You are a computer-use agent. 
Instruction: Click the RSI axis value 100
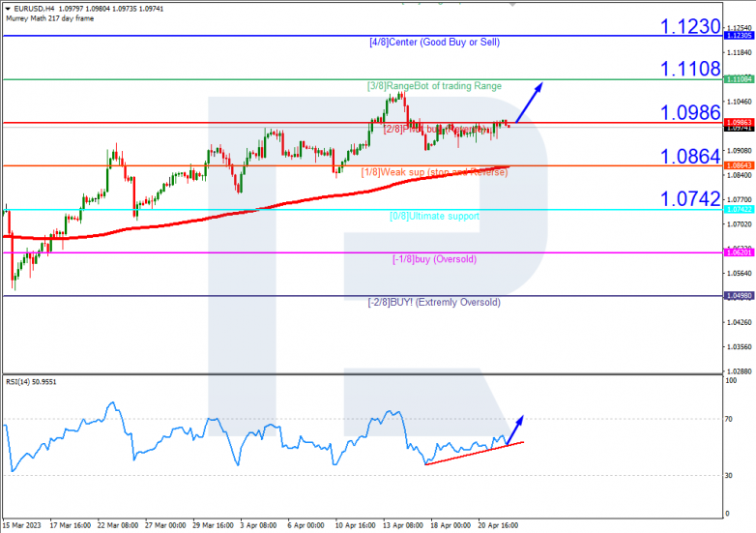731,380
